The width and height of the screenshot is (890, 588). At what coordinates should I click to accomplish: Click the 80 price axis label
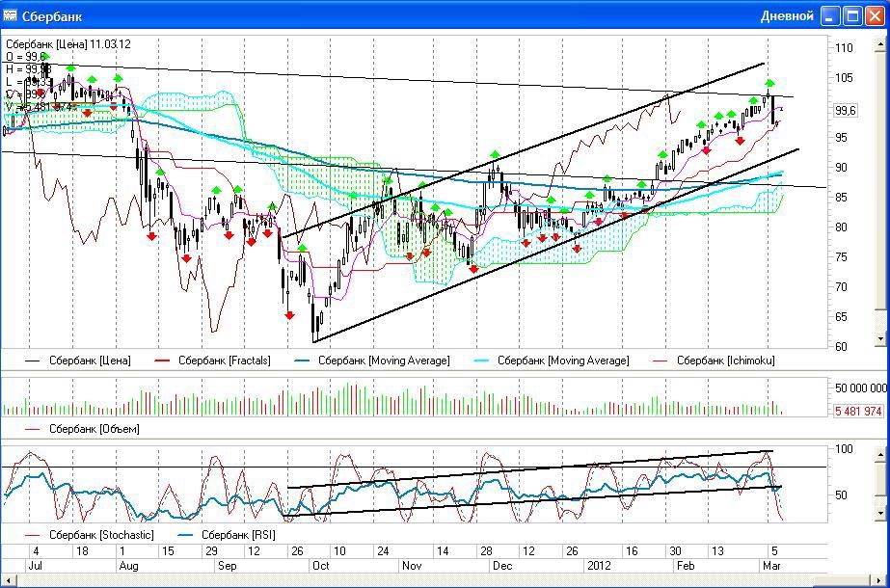[841, 227]
